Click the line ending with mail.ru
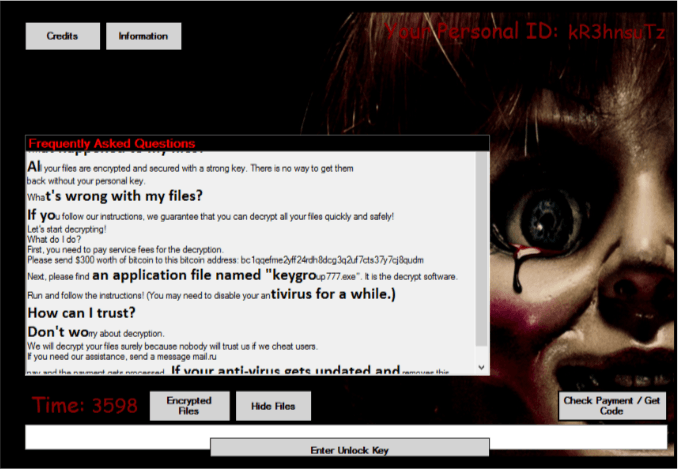678x469 pixels. click(122, 357)
